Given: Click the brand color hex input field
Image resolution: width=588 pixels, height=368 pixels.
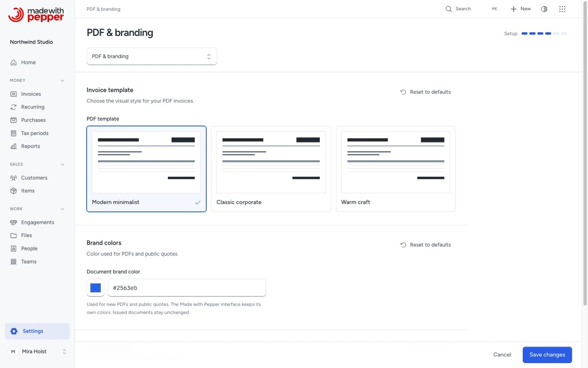Looking at the screenshot, I should pos(187,288).
